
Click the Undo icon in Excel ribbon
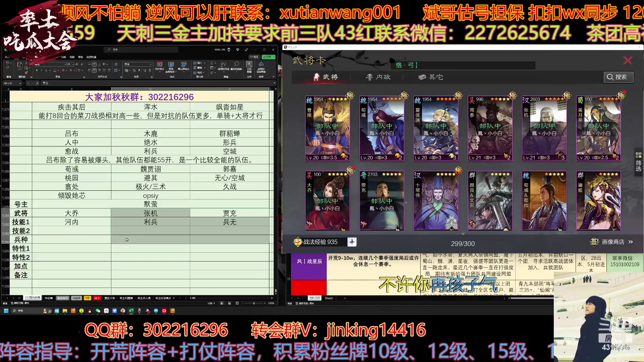[x=7, y=63]
